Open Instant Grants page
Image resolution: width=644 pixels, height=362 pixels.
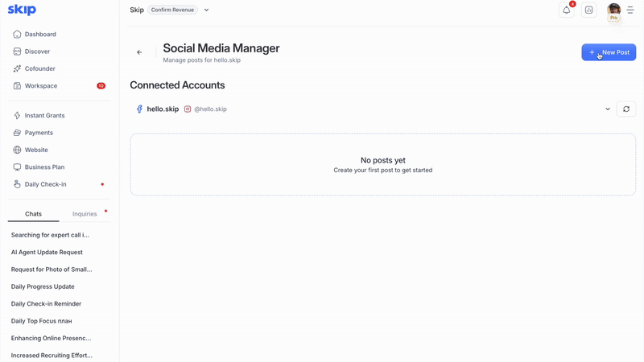tap(44, 116)
